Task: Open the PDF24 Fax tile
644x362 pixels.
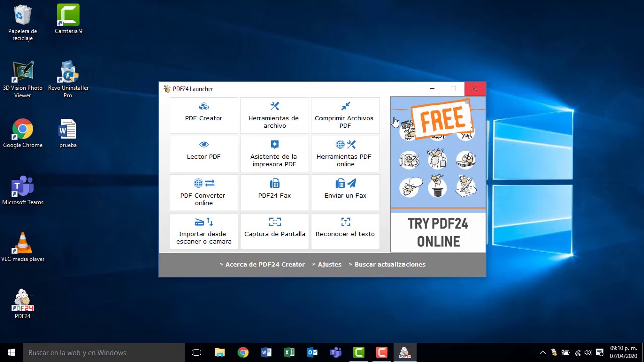Action: pos(275,193)
